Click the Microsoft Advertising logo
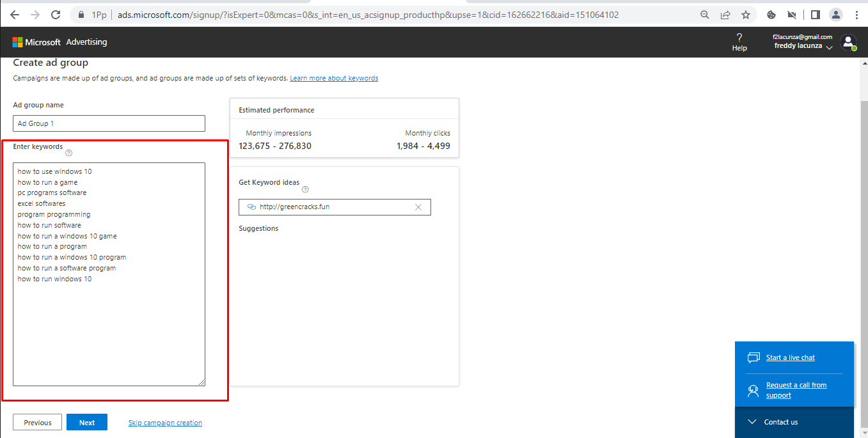Screen dimensions: 868x438 click(59, 42)
